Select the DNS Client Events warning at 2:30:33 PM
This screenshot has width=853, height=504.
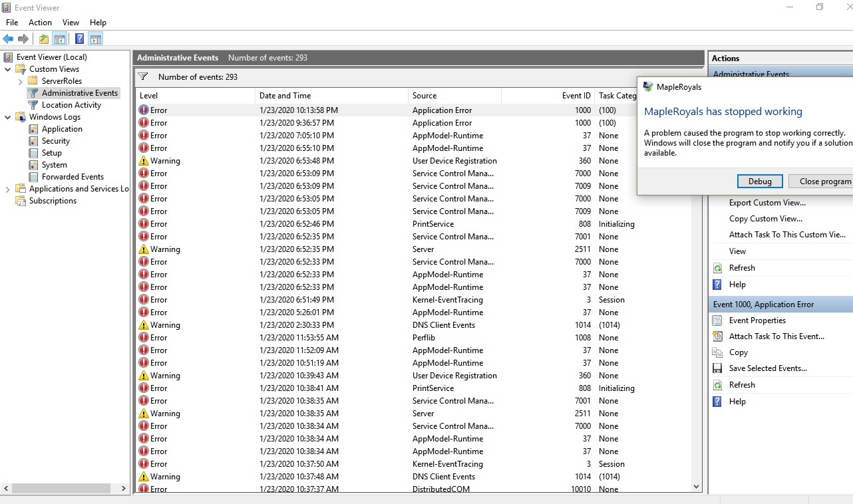[413, 325]
